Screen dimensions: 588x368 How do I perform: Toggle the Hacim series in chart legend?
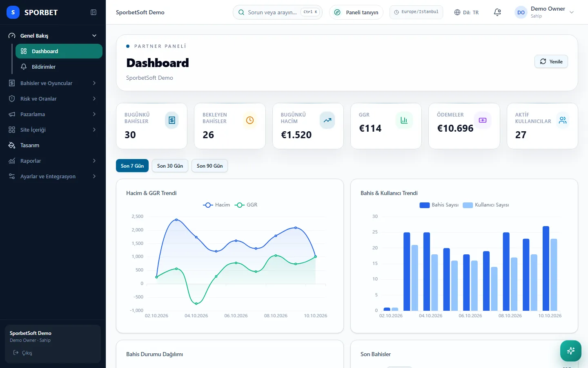tap(216, 205)
